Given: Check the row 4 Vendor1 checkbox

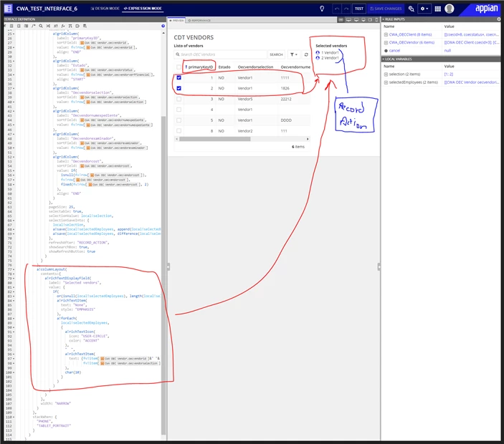Looking at the screenshot, I should (179, 110).
